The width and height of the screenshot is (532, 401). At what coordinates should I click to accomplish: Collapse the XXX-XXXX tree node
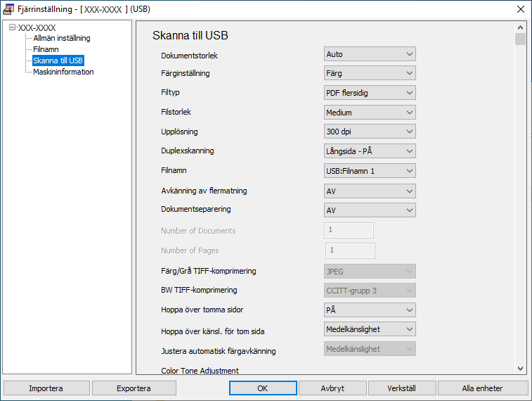[12, 27]
